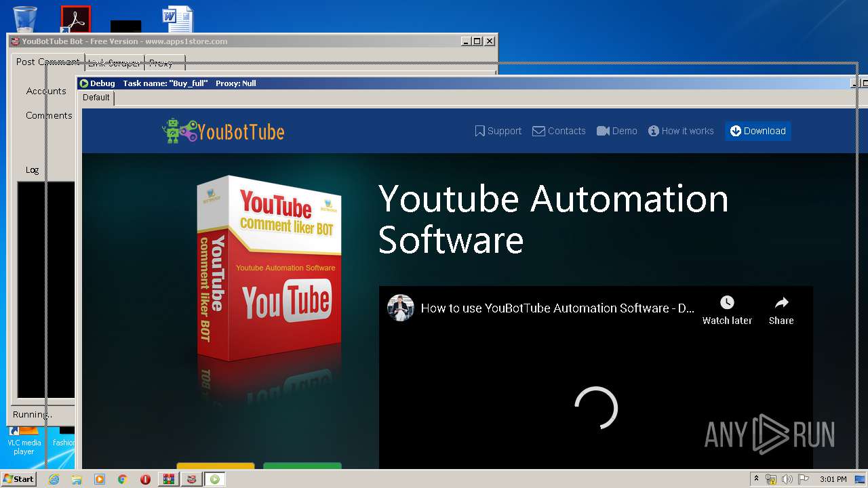
Task: Open Windows Explorer folder in taskbar
Action: pos(77,479)
